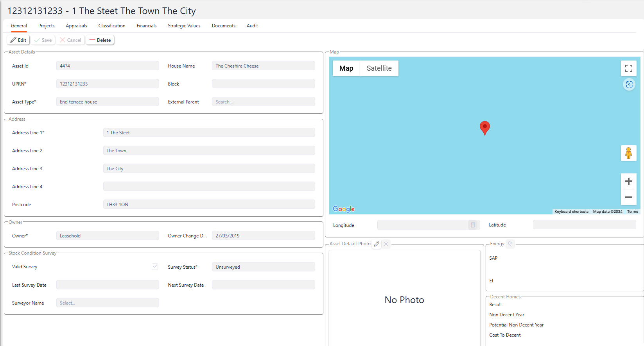Click the icon in Longitude field

click(473, 225)
